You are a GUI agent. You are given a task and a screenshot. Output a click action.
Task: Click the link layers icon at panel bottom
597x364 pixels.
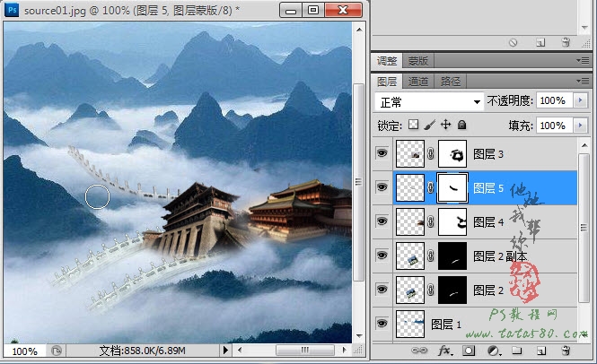click(419, 351)
